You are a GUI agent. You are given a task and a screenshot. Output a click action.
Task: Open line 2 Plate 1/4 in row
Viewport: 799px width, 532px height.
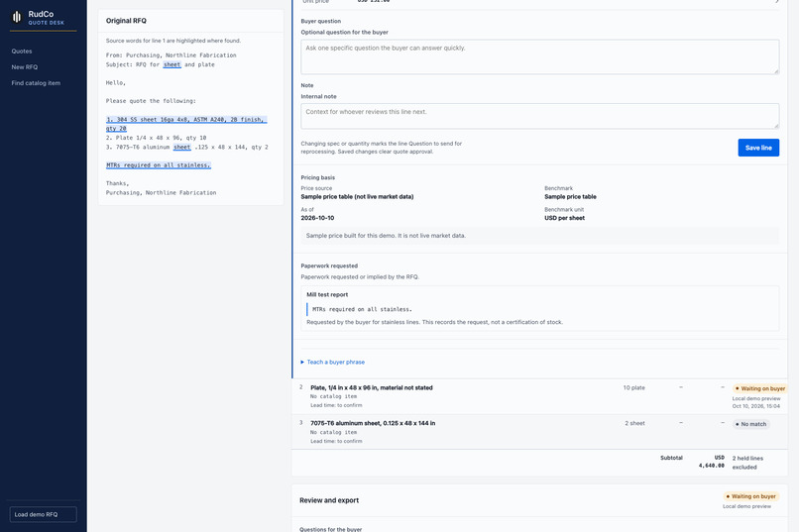click(x=539, y=396)
